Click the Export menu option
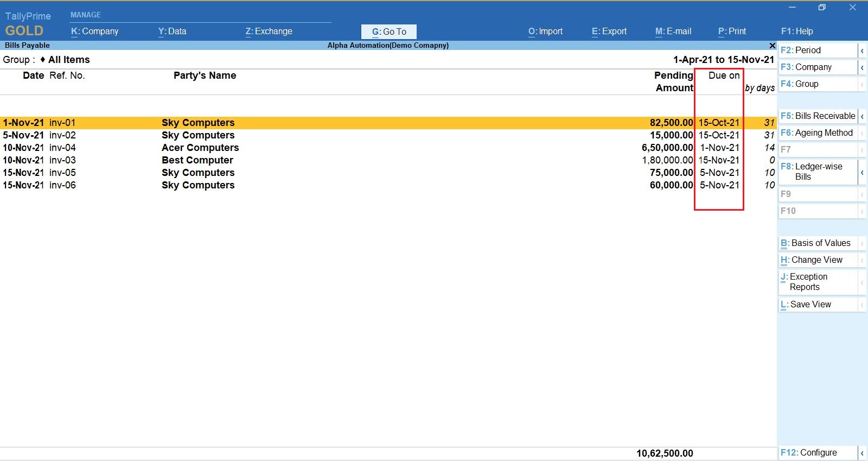The width and height of the screenshot is (868, 461). [x=609, y=31]
